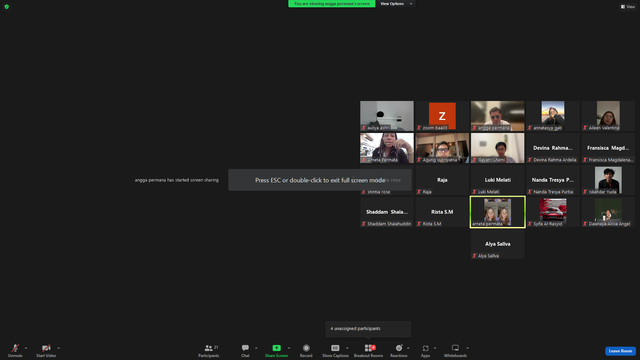Screen dimensions: 640x360
Task: Click the View button at top right
Action: click(x=628, y=7)
